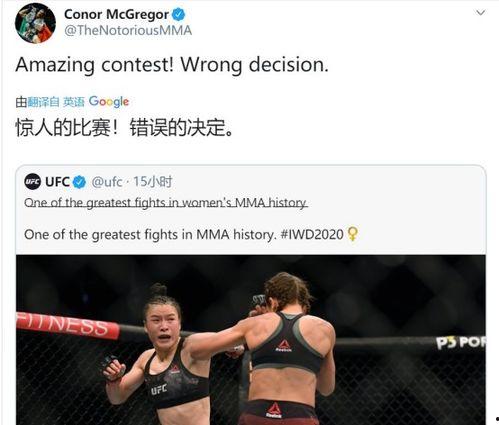
Task: Select the 'Amazing contest! Wrong decision.' tweet text
Action: pos(172,65)
